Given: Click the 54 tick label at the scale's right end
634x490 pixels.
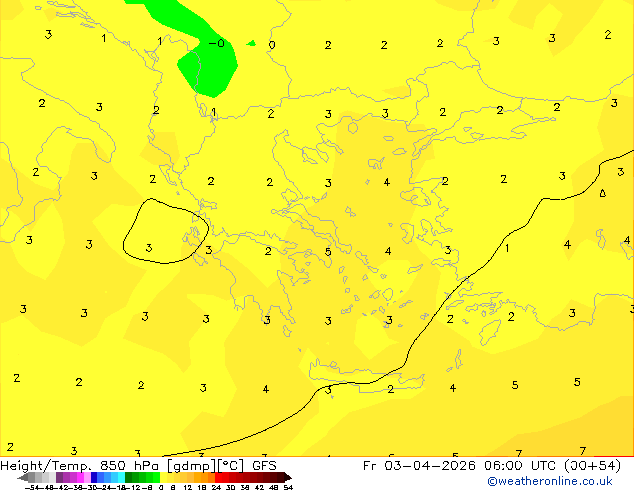Looking at the screenshot, I should click(288, 487).
